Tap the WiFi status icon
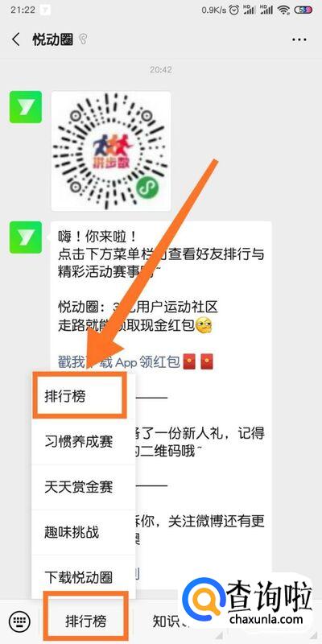 [x=283, y=10]
